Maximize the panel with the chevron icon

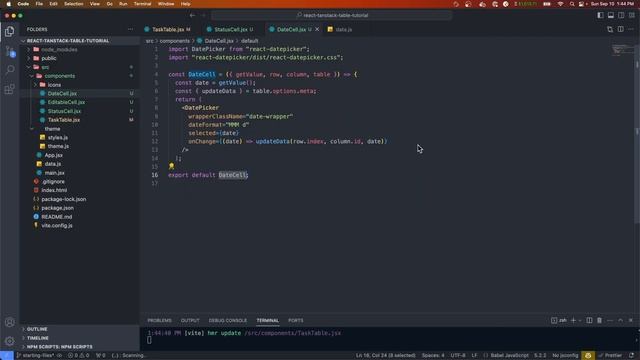[x=620, y=320]
